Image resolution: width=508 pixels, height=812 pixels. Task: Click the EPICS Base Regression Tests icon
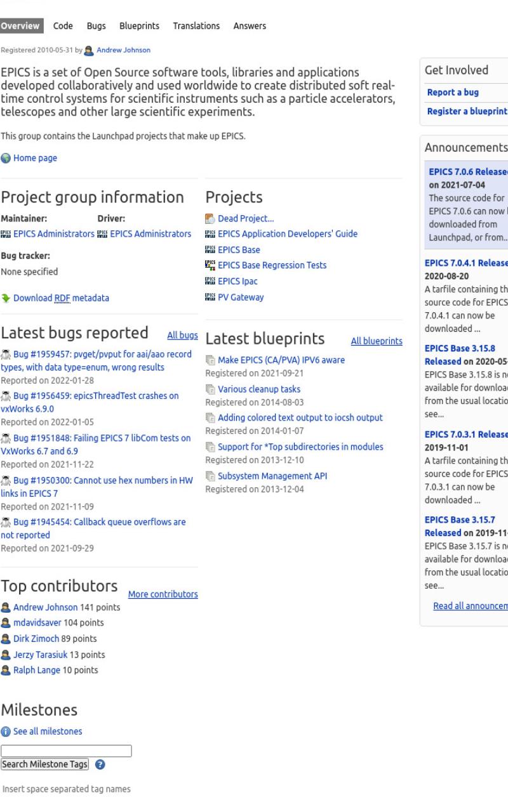(210, 266)
